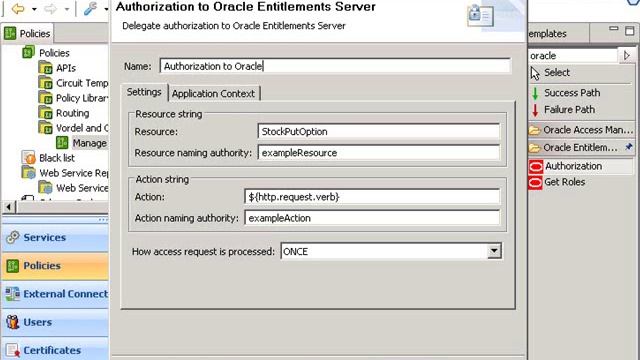Open the Users navigation section

pyautogui.click(x=55, y=322)
